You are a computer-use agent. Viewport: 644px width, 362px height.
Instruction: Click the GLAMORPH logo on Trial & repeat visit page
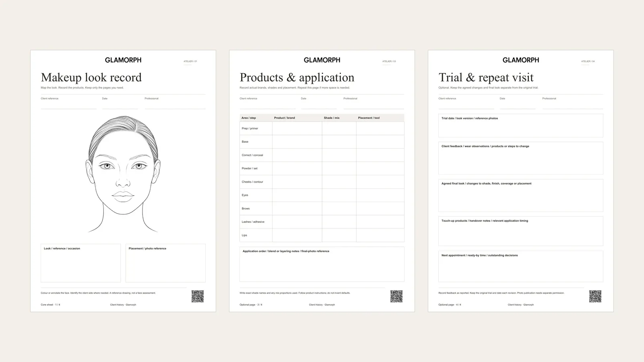pyautogui.click(x=521, y=60)
